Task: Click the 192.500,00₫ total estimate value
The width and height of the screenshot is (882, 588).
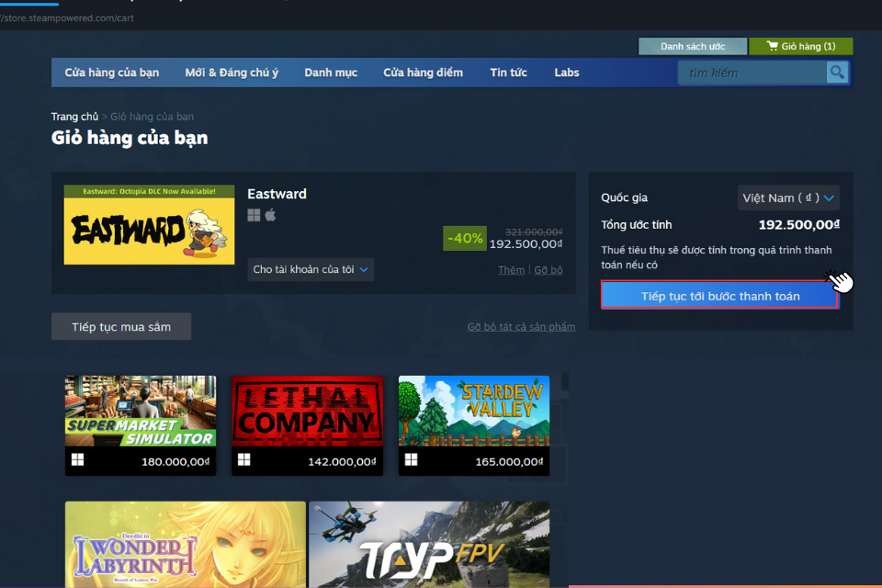Action: pos(798,225)
